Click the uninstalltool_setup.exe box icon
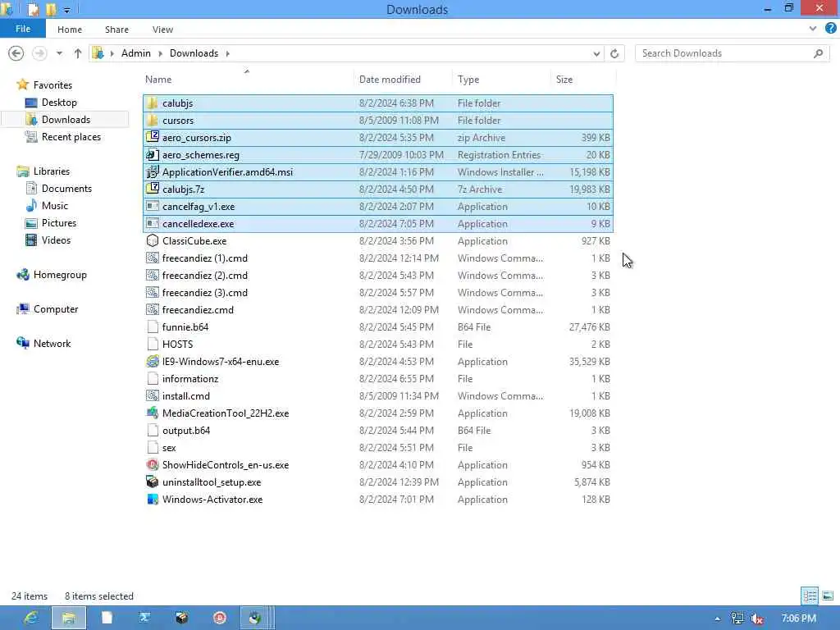The width and height of the screenshot is (840, 630). pos(152,482)
